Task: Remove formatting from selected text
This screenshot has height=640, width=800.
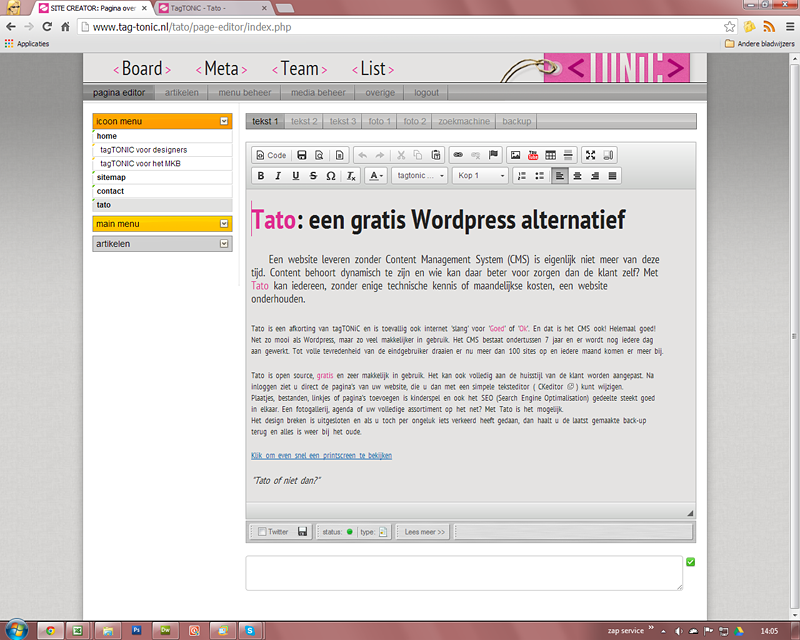Action: pos(351,176)
